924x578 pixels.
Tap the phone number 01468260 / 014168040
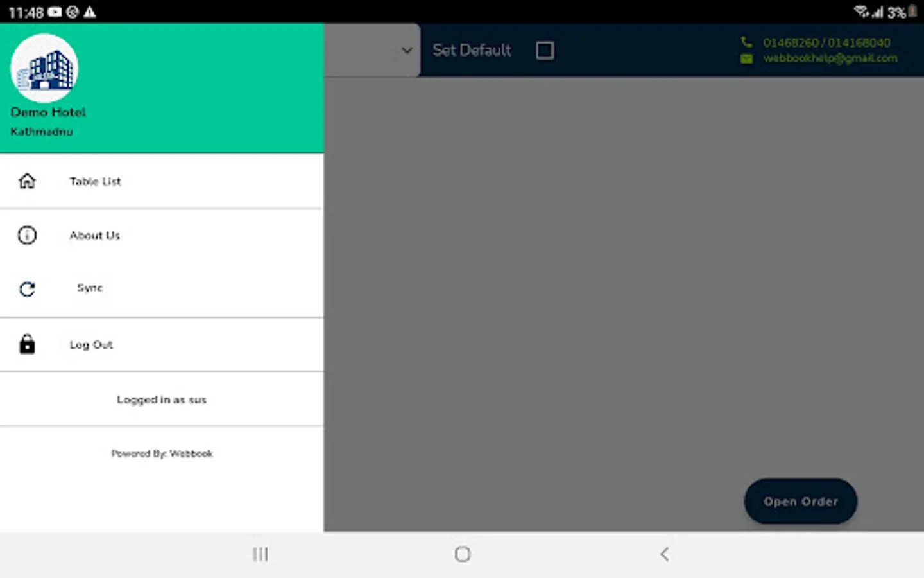pos(826,42)
